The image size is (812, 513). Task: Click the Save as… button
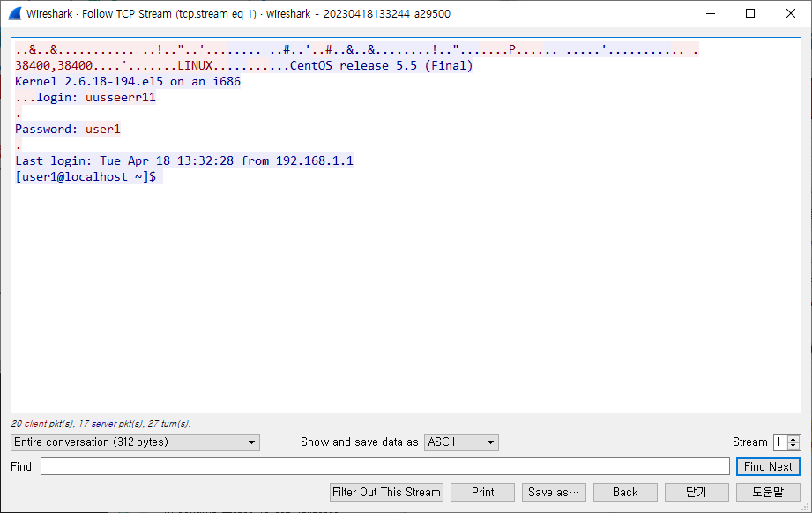pos(554,493)
